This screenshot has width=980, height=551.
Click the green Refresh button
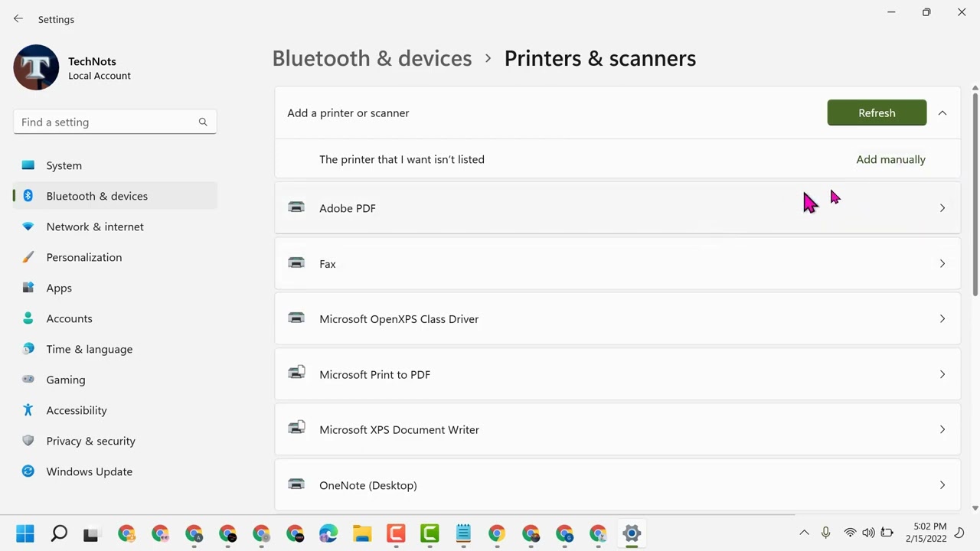[x=877, y=112]
